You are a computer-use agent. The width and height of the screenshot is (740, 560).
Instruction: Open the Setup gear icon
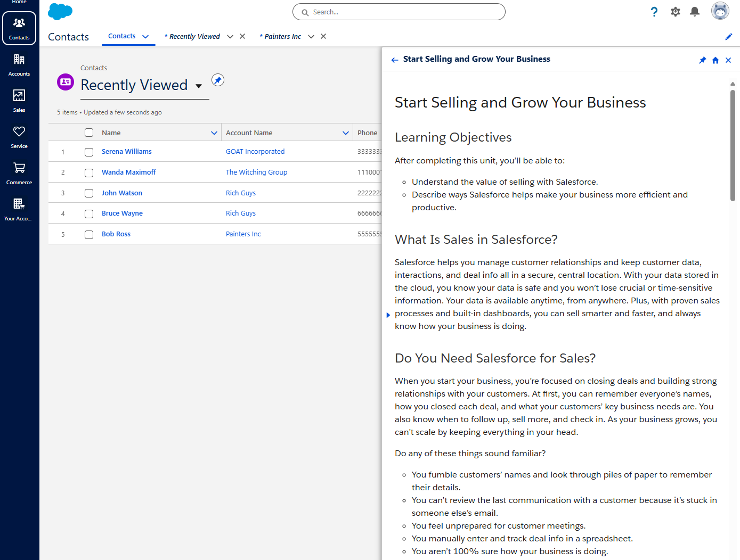tap(675, 11)
